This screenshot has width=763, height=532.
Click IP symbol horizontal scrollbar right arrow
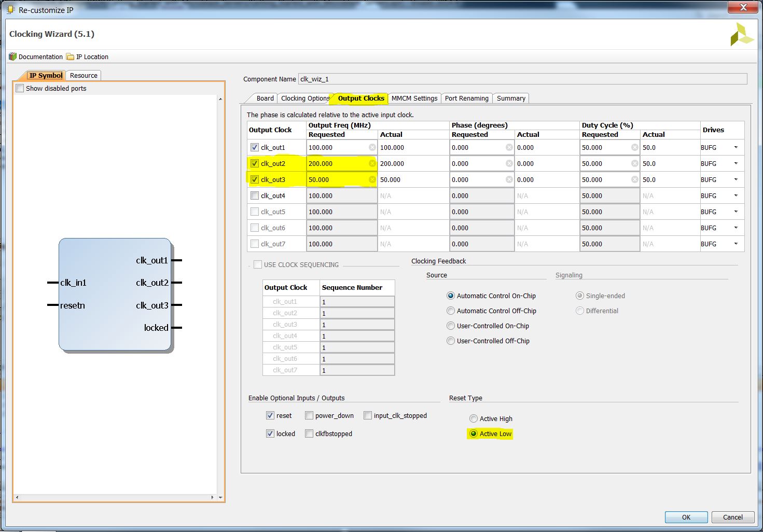tap(212, 497)
